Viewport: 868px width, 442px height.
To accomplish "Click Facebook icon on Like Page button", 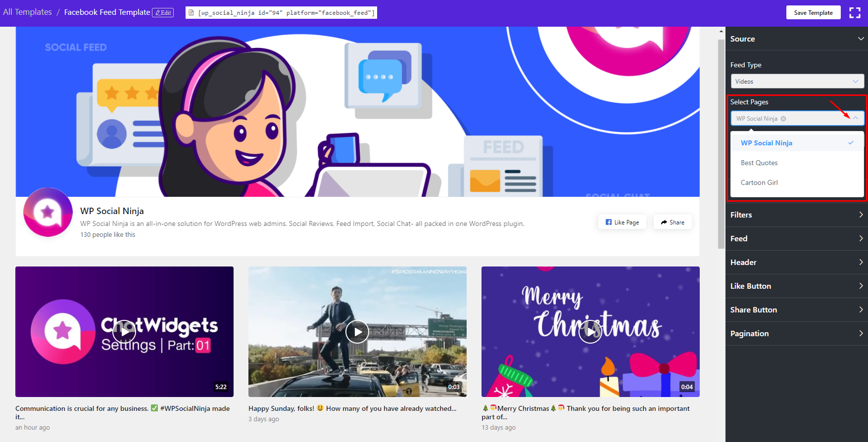I will [609, 222].
